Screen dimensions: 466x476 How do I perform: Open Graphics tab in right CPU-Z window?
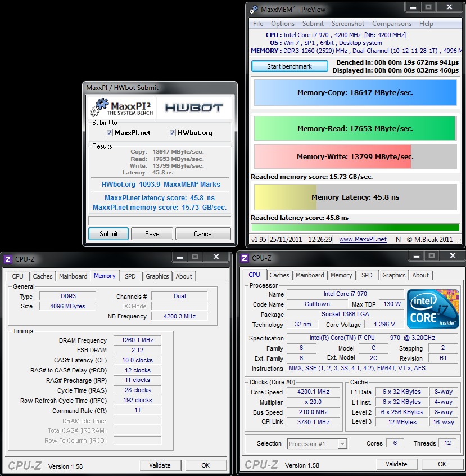(394, 275)
